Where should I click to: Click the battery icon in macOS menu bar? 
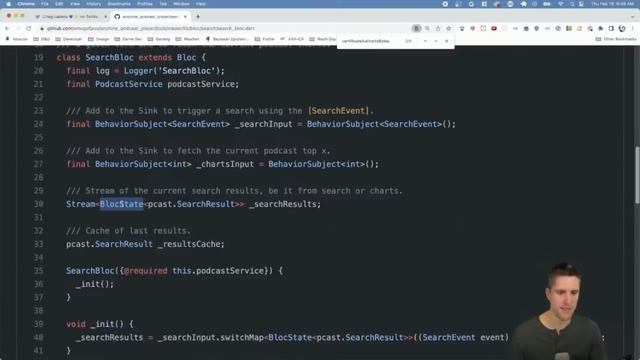click(547, 4)
